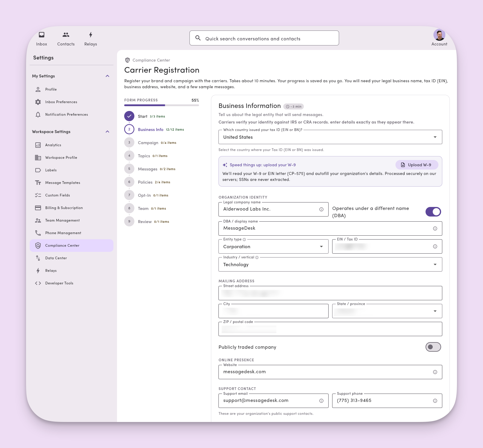Open Analytics chart icon
483x448 pixels.
pos(38,145)
